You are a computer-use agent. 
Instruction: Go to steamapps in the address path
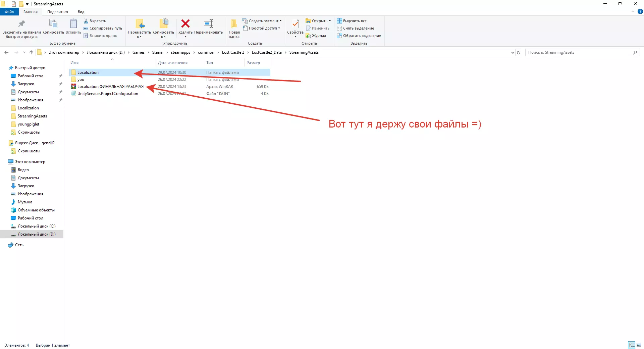point(180,52)
